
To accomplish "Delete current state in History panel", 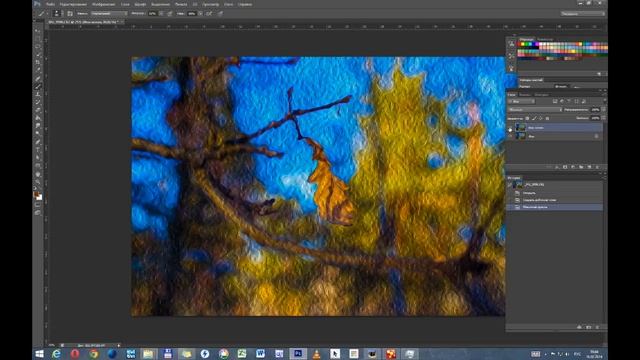I will pos(597,327).
